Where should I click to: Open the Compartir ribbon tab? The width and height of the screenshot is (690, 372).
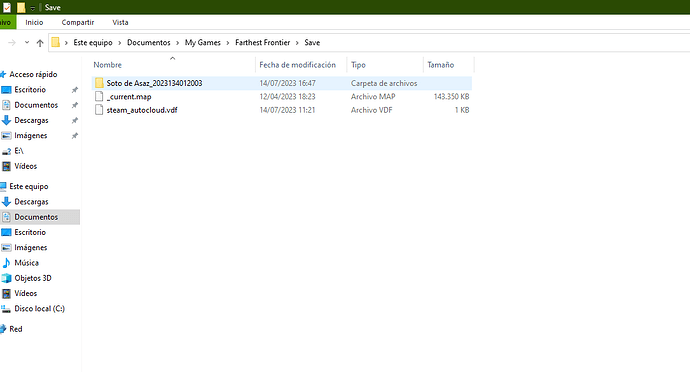point(78,22)
